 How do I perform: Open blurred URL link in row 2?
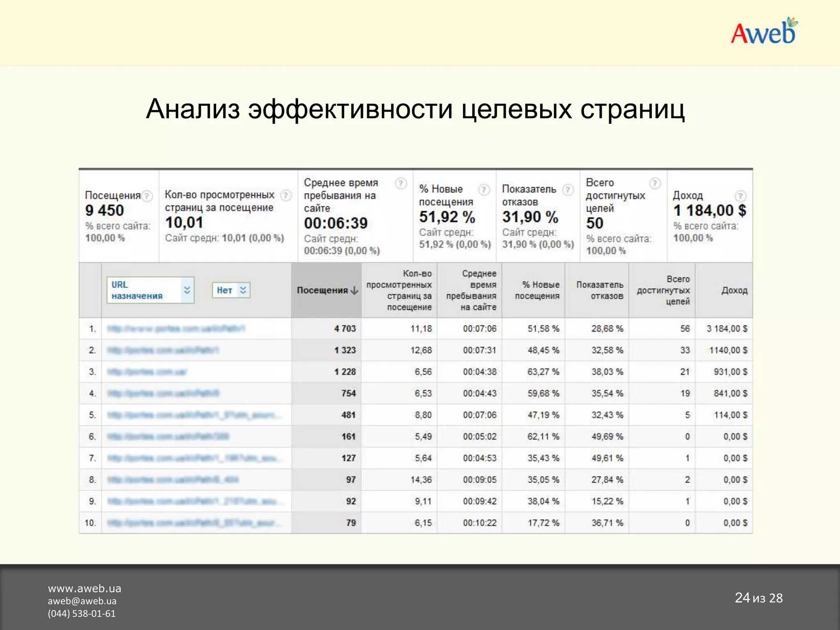pos(163,350)
